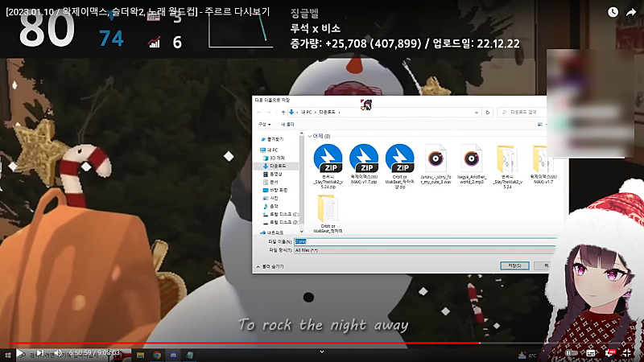Viewport: 644px width, 362px height.
Task: Open the video title link at top
Action: (138, 11)
